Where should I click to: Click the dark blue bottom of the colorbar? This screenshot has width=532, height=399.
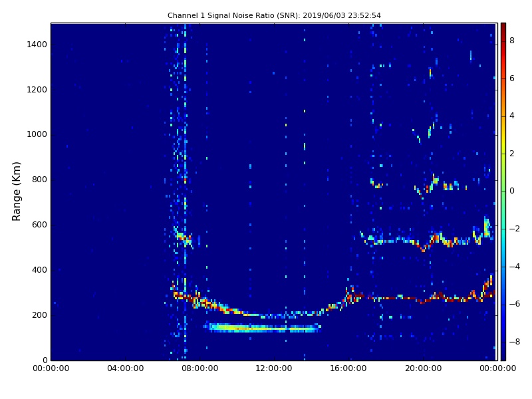[503, 354]
